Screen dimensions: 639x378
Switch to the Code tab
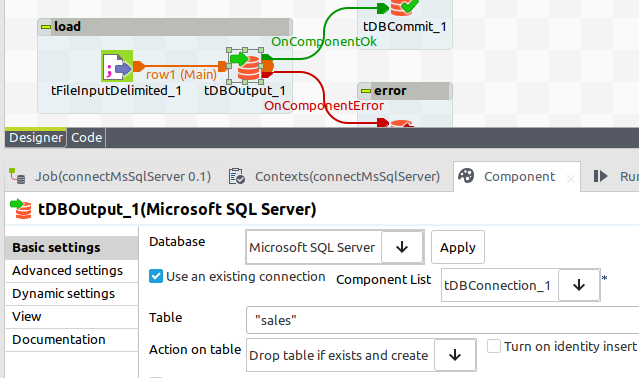click(x=86, y=138)
